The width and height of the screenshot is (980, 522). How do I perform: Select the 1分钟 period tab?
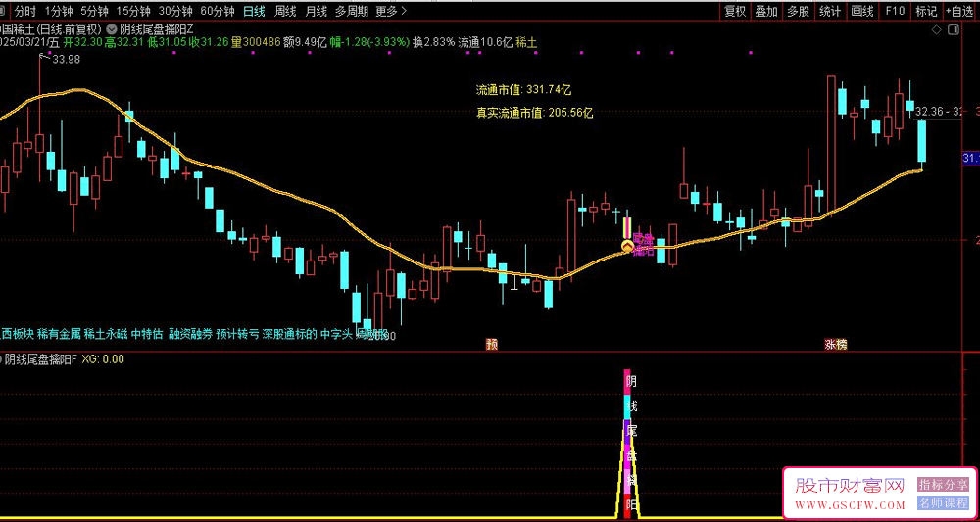59,11
